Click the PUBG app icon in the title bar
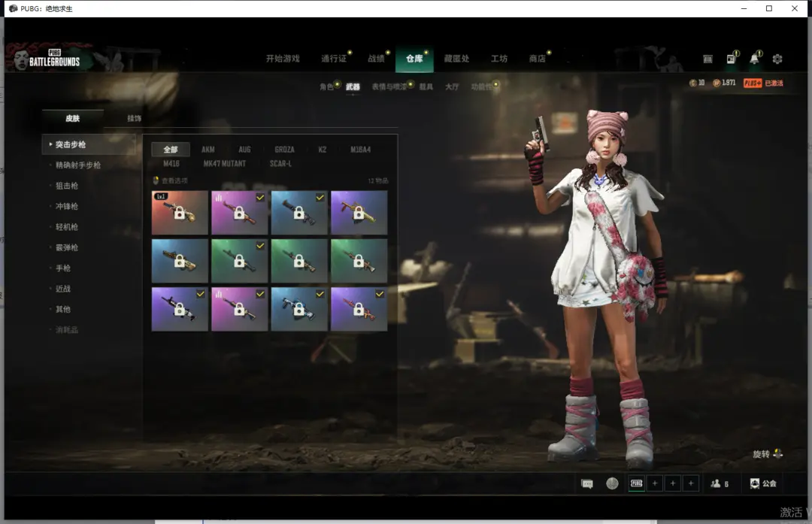Screen dimensions: 812x524 point(14,8)
